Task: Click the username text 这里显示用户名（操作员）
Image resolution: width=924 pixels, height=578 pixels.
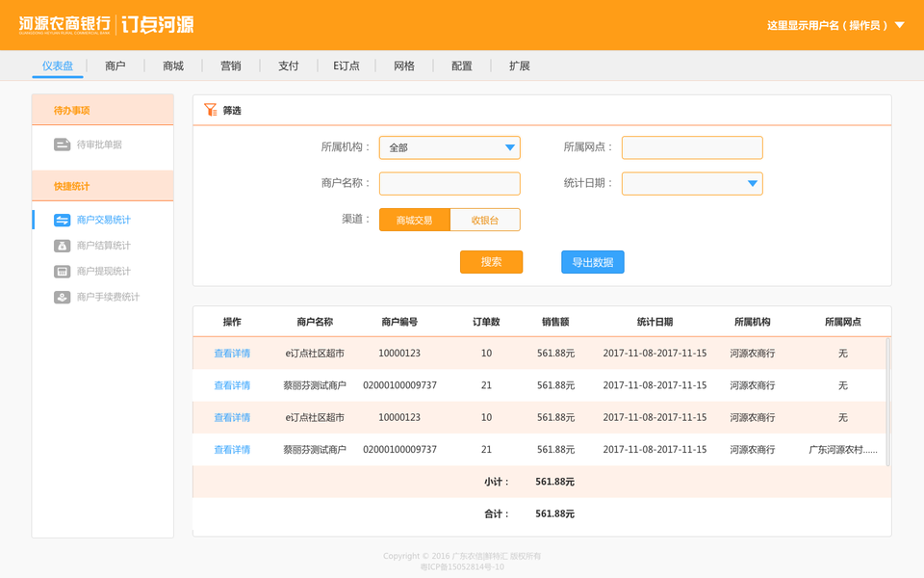Action: coord(828,25)
